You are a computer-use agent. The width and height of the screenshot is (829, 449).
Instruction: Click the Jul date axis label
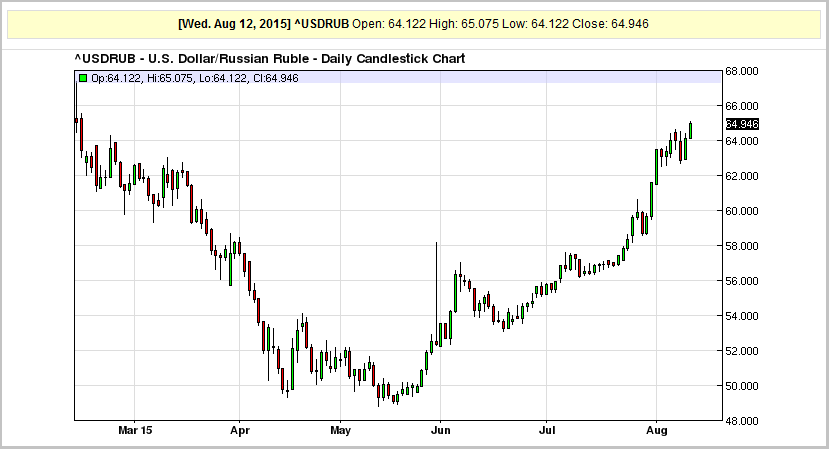point(547,430)
